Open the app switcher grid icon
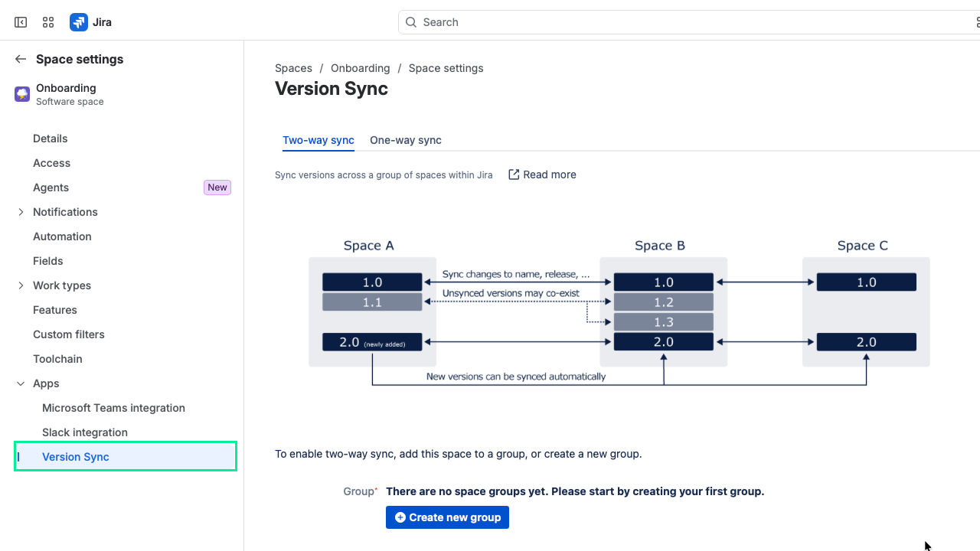980x551 pixels. coord(48,22)
